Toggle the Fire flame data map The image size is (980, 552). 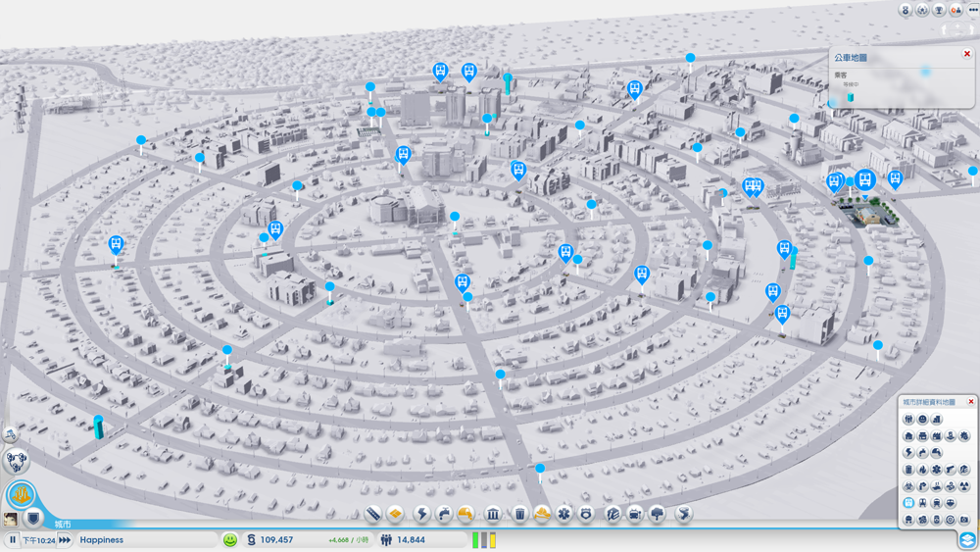922,470
